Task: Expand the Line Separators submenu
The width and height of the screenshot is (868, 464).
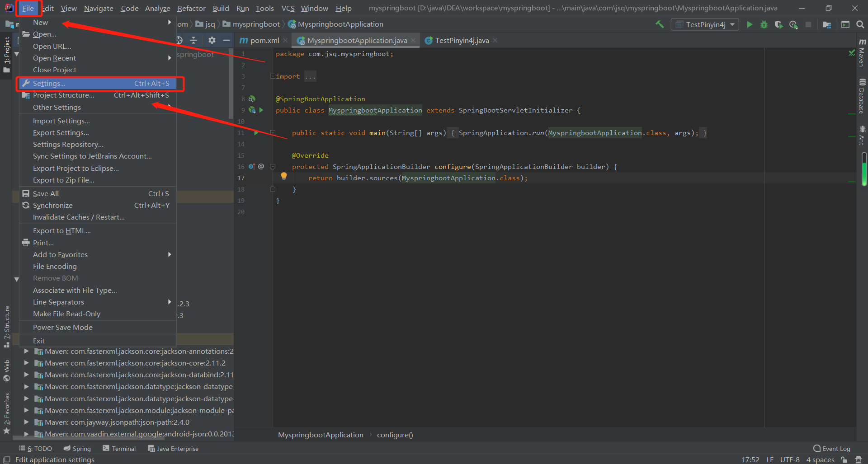Action: pyautogui.click(x=98, y=302)
